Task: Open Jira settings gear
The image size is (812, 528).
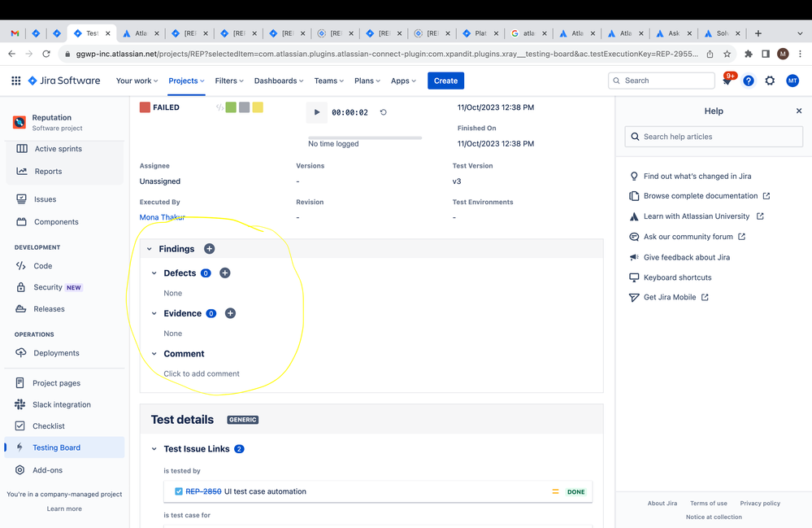Action: (770, 81)
